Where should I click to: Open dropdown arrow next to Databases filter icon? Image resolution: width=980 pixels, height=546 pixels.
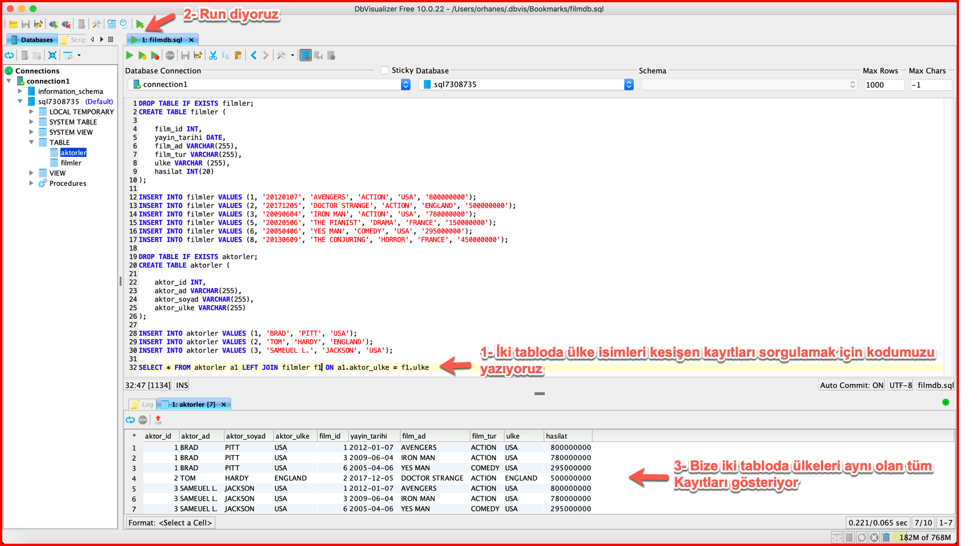click(79, 56)
